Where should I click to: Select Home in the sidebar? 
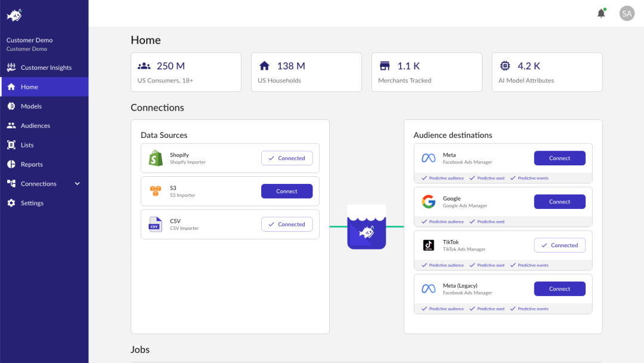click(11, 86)
